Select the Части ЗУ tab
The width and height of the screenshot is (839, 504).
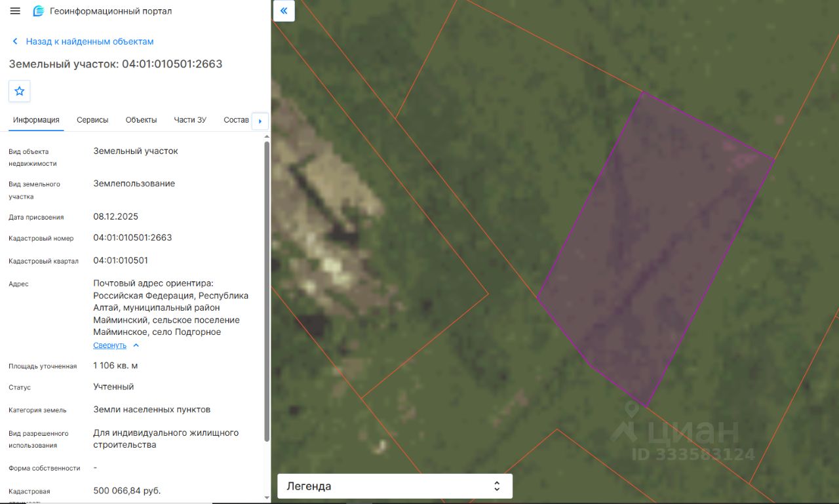190,120
